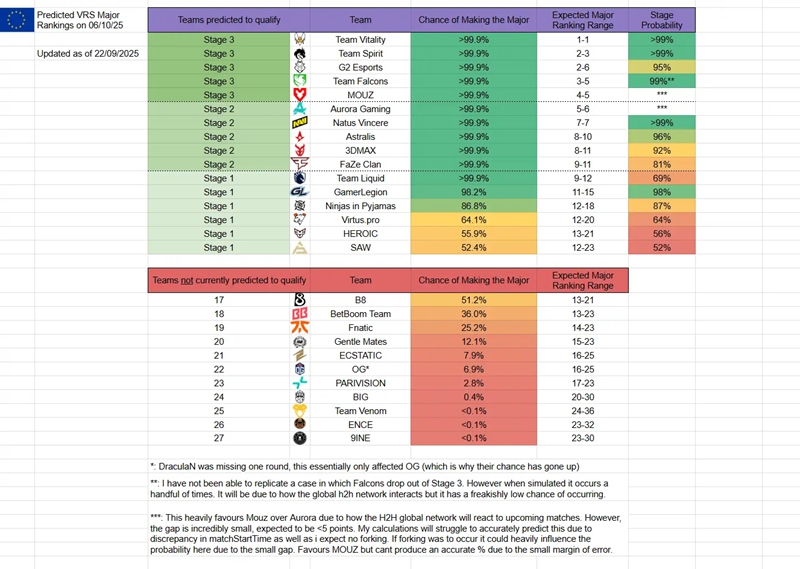Click the Team Venom logo
This screenshot has height=569, width=800.
pos(299,410)
